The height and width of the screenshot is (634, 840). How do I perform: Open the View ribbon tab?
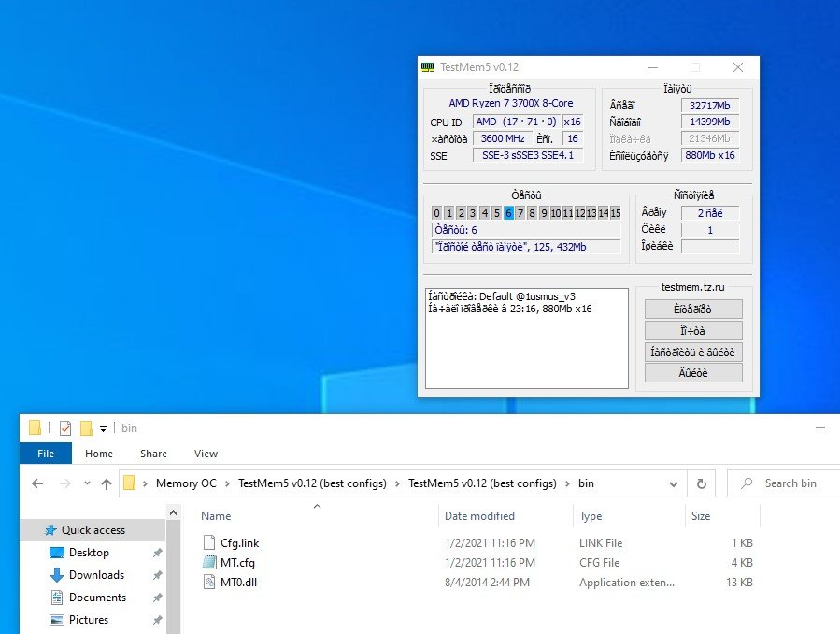click(206, 454)
